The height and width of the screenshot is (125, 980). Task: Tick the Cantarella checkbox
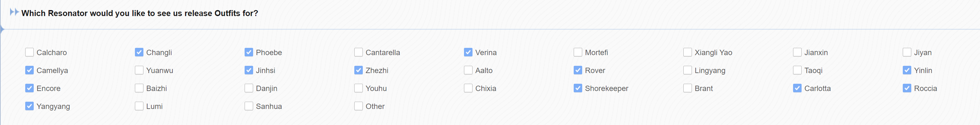click(x=358, y=52)
